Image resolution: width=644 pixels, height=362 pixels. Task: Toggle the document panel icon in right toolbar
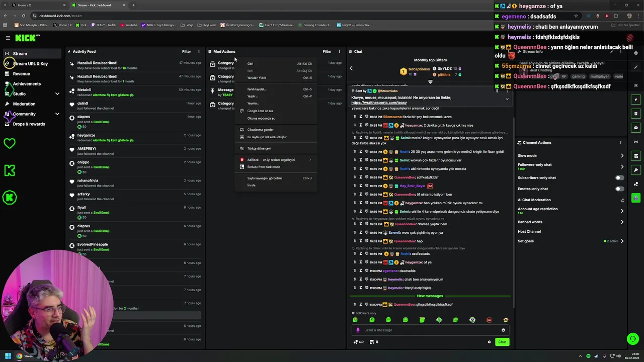pos(636,114)
